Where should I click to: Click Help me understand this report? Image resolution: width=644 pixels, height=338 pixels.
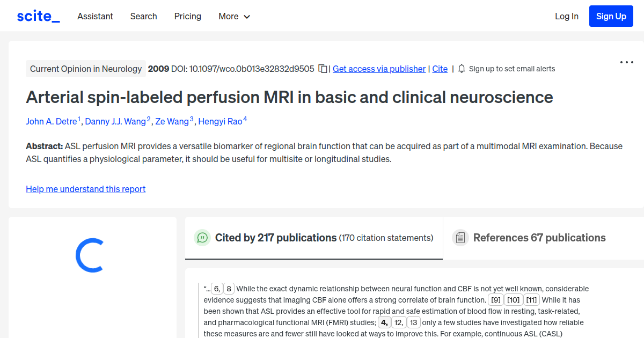pos(85,189)
